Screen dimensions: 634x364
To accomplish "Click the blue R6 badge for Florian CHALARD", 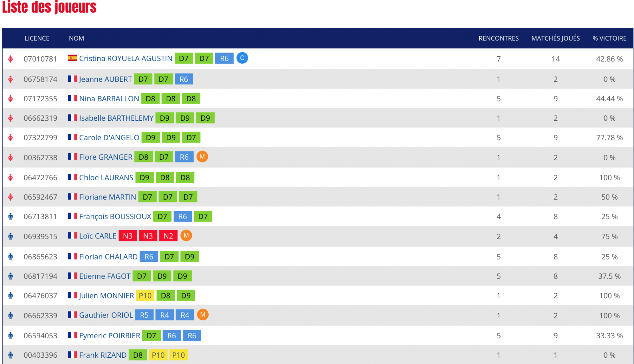I will 149,257.
